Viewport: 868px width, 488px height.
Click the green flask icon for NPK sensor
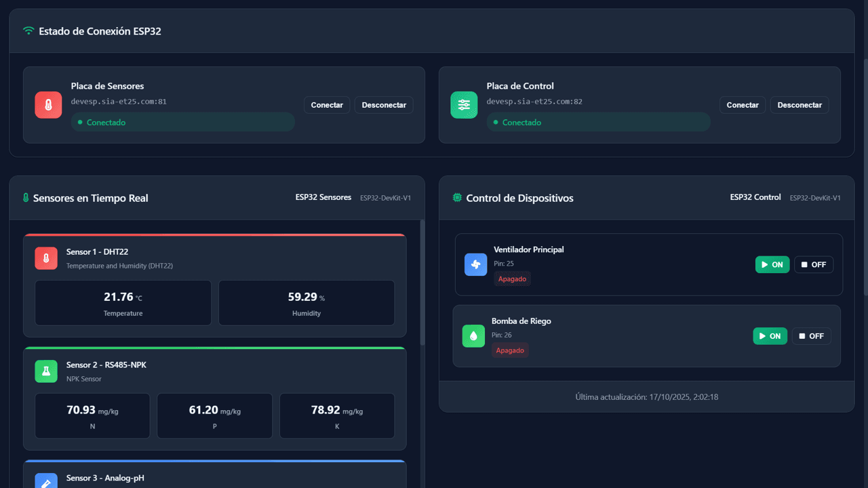click(46, 371)
